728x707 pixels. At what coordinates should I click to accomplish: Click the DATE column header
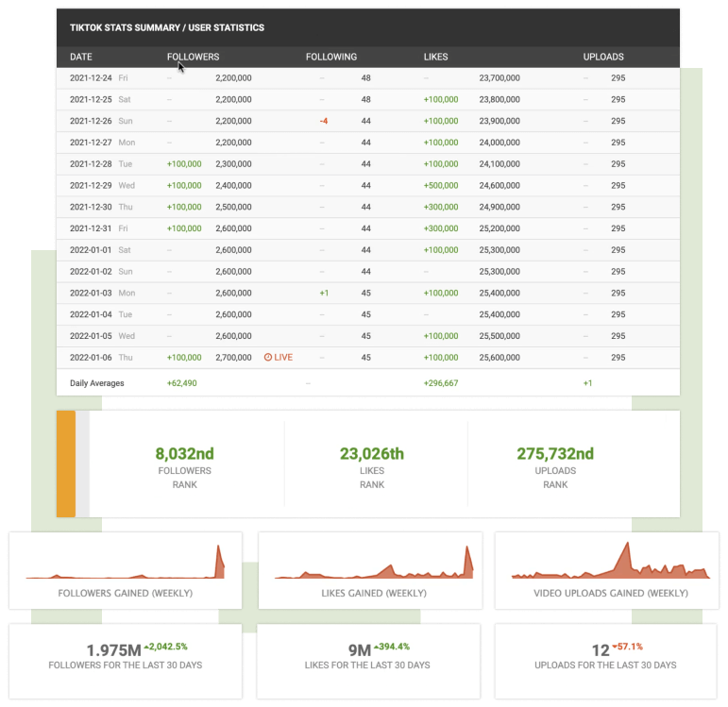81,57
